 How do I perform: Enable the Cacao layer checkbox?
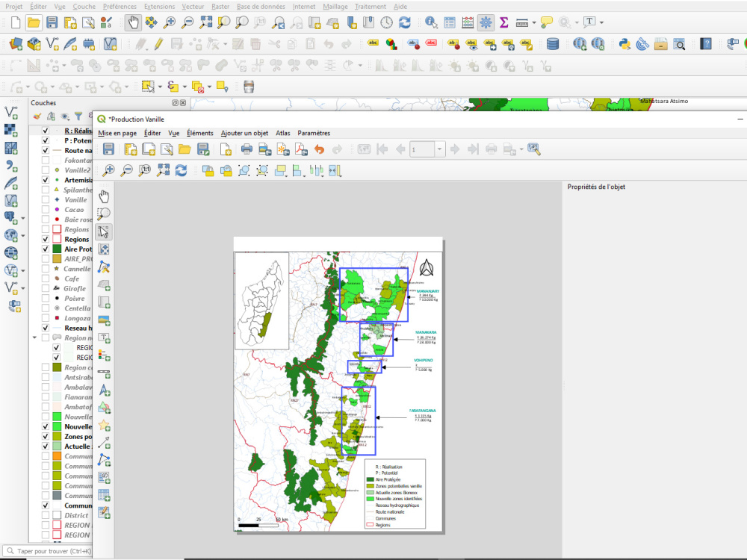[x=46, y=210]
